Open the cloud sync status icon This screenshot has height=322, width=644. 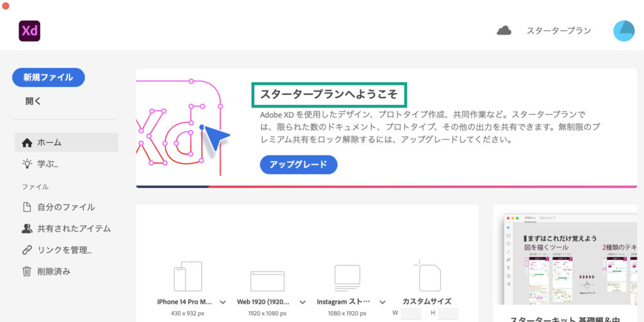click(x=504, y=30)
